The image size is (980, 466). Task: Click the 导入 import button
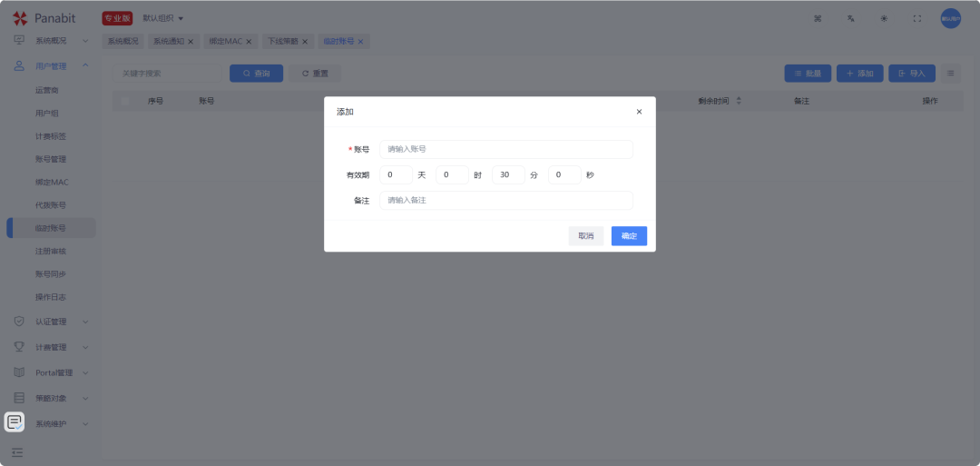(x=912, y=74)
